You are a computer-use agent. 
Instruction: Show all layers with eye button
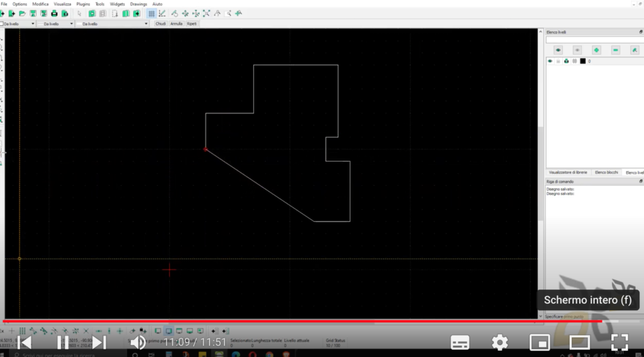pos(558,50)
